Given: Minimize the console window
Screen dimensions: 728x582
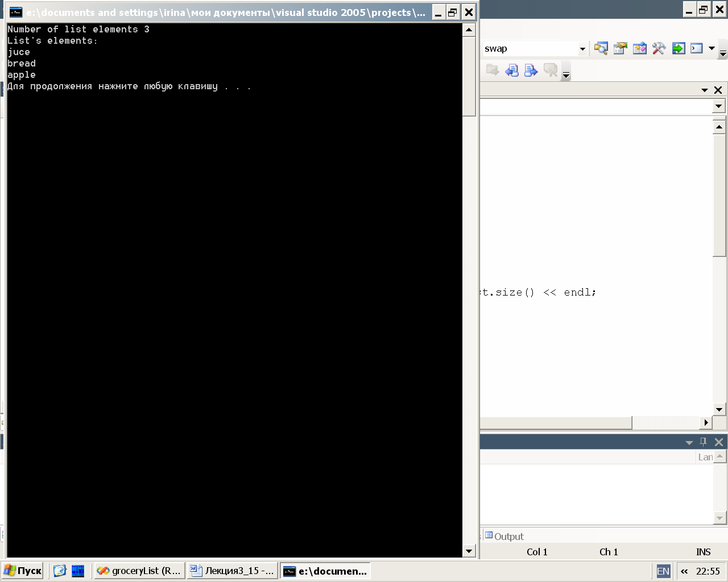Looking at the screenshot, I should click(438, 12).
